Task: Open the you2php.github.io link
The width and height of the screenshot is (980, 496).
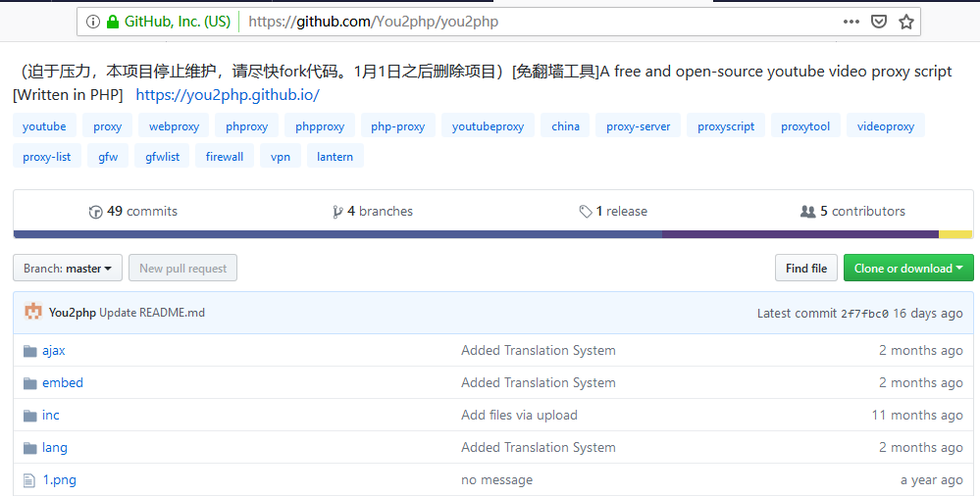Action: (228, 95)
